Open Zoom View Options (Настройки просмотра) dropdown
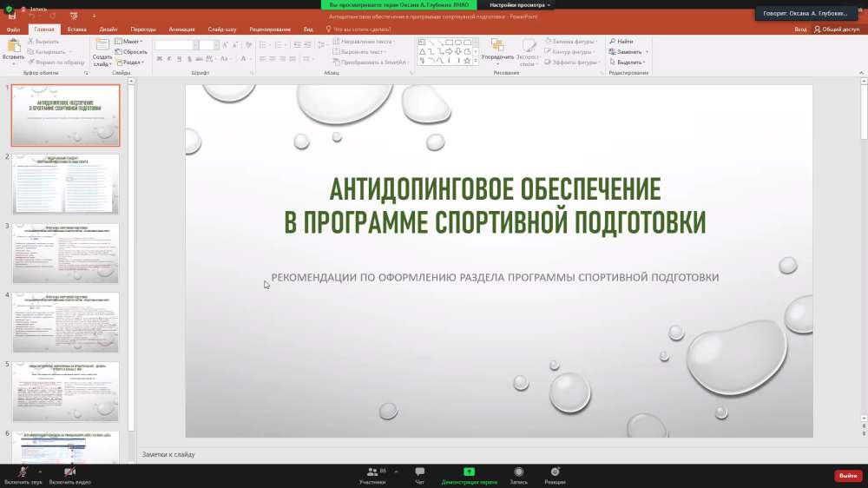The width and height of the screenshot is (868, 488). tap(520, 5)
